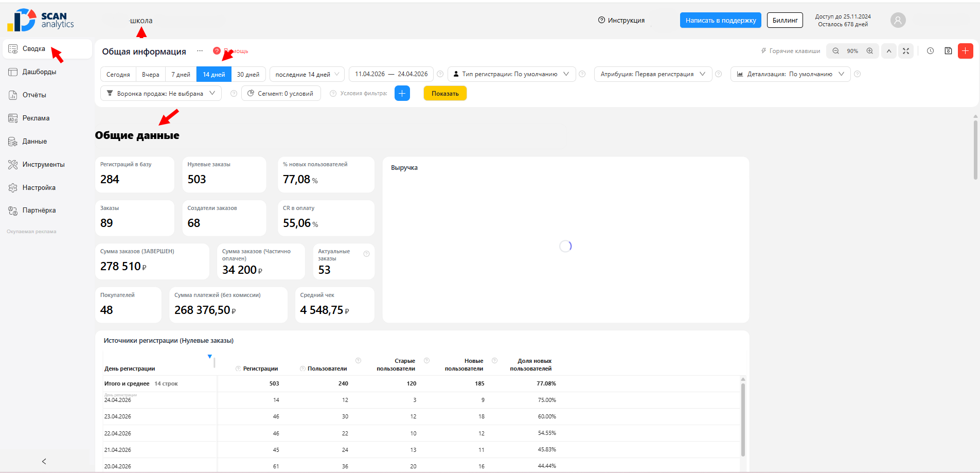Open Сегмент: 0 условий selector
This screenshot has height=473, width=980.
click(281, 94)
